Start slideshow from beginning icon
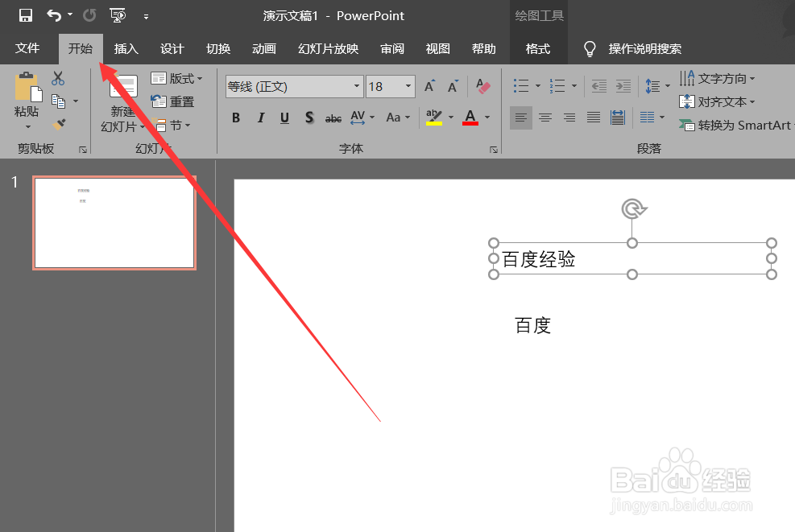This screenshot has width=795, height=532. pos(118,16)
